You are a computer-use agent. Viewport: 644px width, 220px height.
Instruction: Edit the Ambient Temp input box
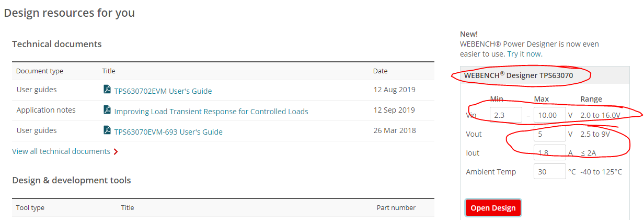[x=549, y=172]
